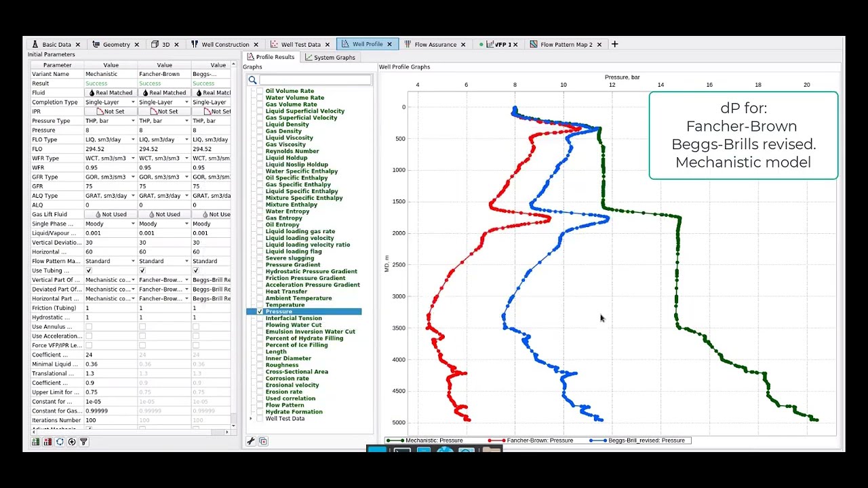Toggle Use Tubing checkbox for Fancher-Brown variant
Image resolution: width=868 pixels, height=488 pixels.
(142, 270)
